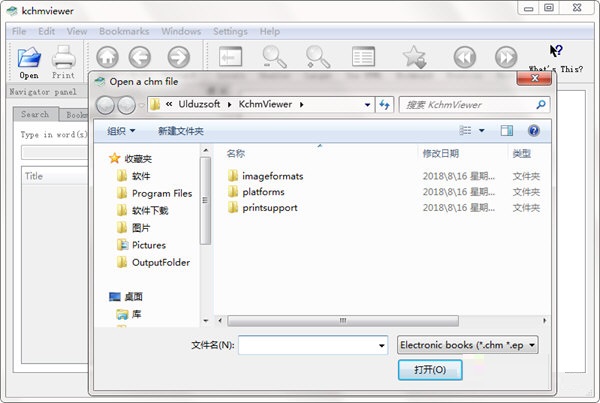Click the 搜索 KchmViewer search box

pyautogui.click(x=474, y=104)
